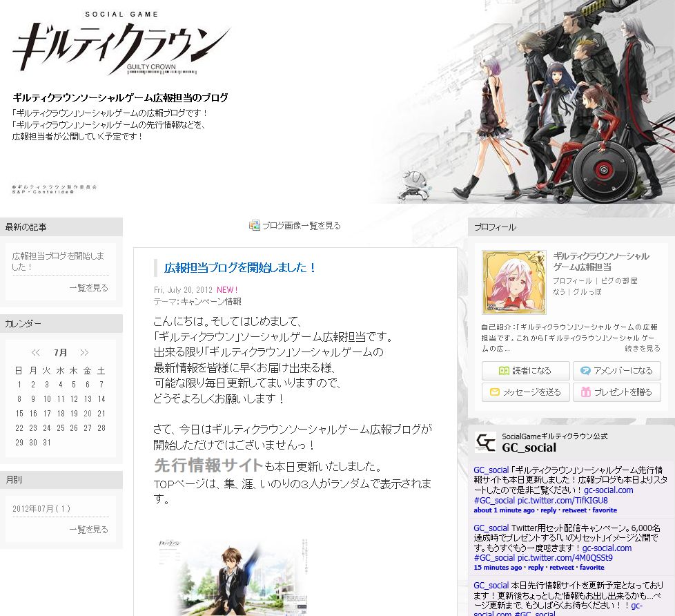675x616 pixels.
Task: Click the reader book icon on 読者になる
Action: [504, 371]
